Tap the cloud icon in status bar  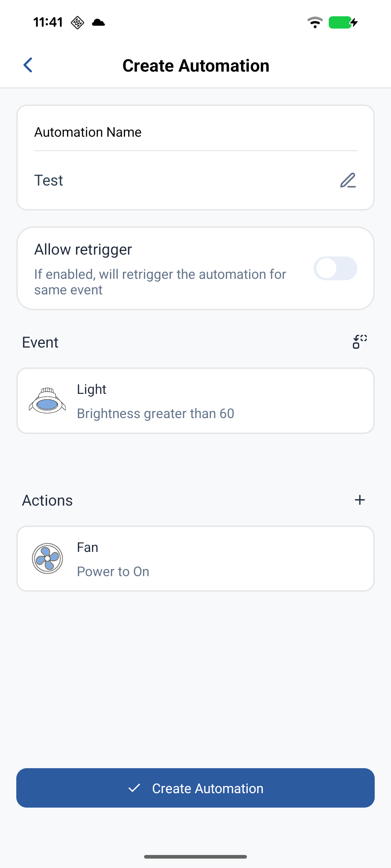[x=98, y=23]
